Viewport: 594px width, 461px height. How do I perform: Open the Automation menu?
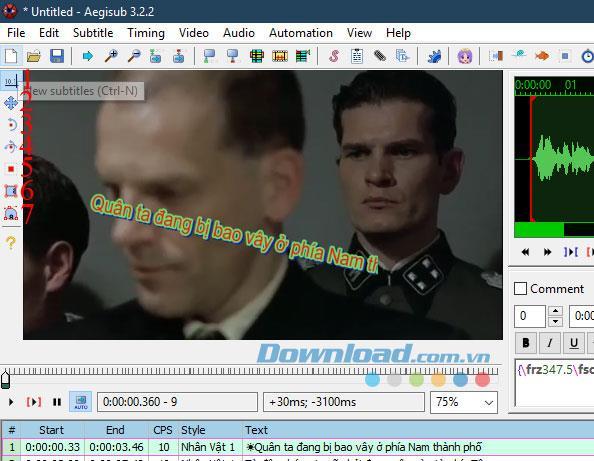tap(301, 33)
